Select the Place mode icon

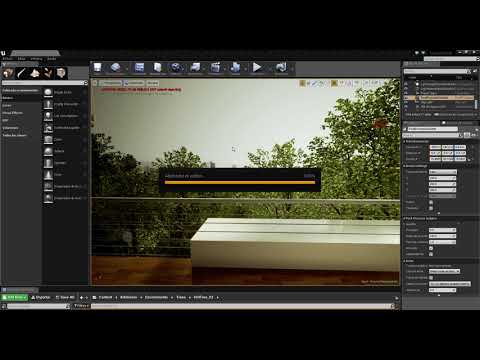(8, 73)
